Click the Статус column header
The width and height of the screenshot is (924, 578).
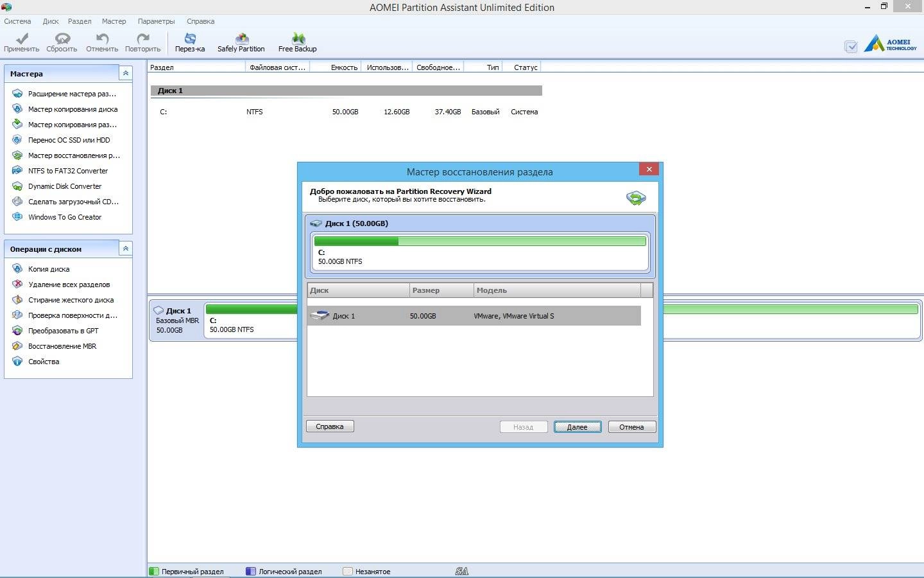(x=522, y=67)
